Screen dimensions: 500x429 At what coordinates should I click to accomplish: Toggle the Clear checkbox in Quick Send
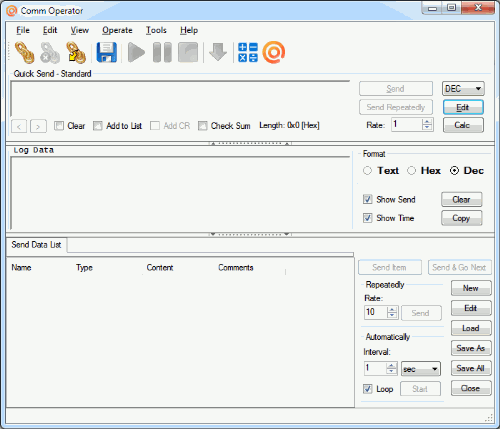pos(59,126)
